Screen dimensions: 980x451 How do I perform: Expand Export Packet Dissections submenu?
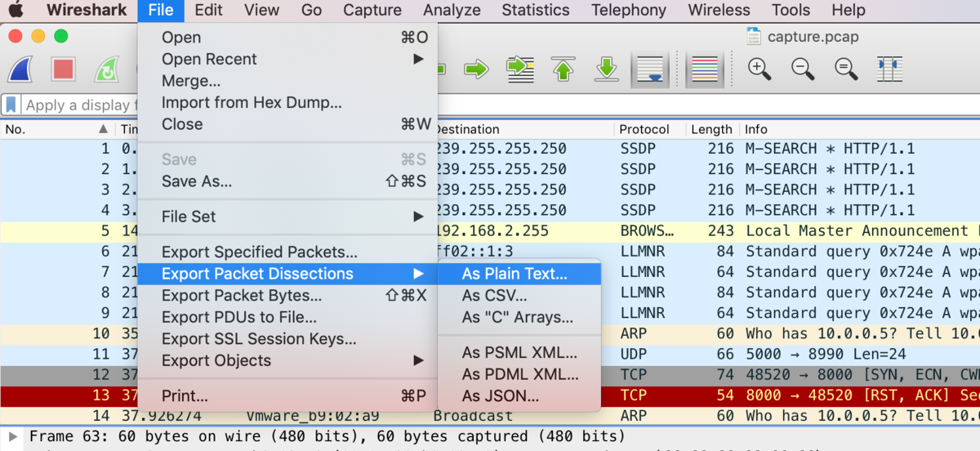pos(287,274)
